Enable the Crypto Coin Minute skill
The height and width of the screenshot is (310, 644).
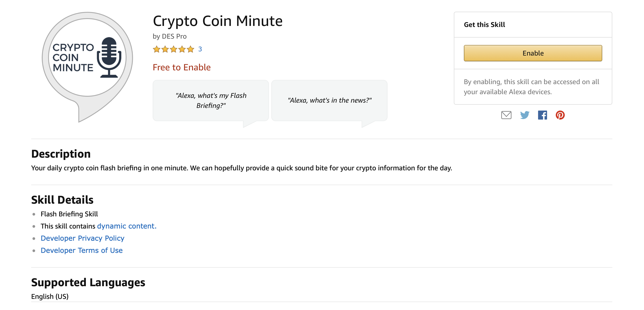pos(533,53)
